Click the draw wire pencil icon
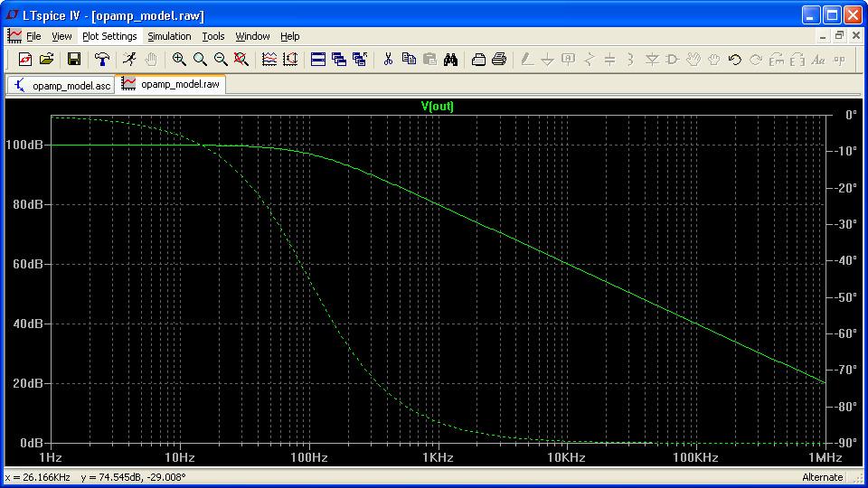The image size is (868, 488). click(x=527, y=60)
